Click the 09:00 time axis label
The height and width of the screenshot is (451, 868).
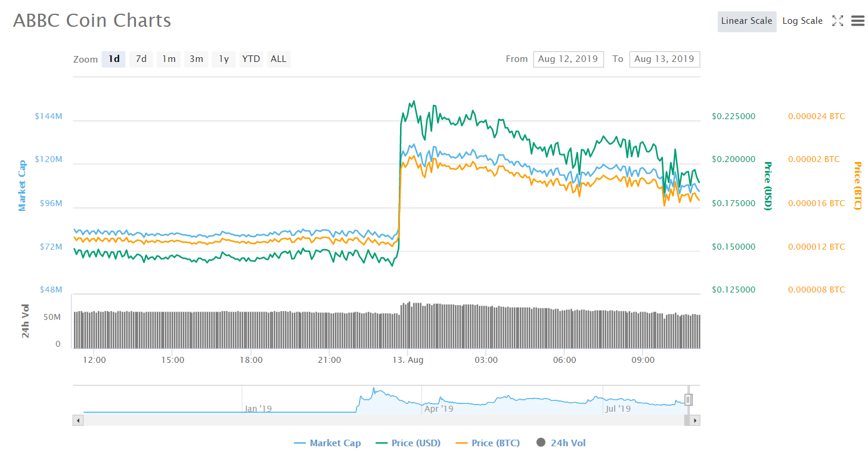643,360
